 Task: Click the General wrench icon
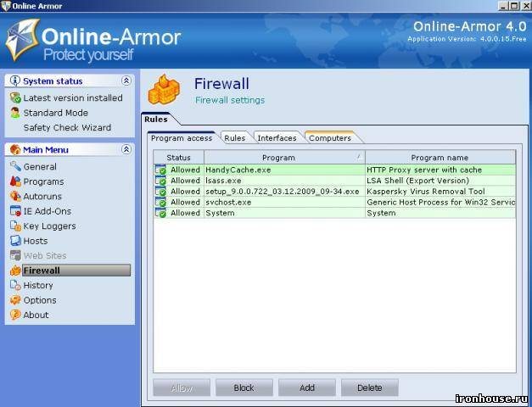(15, 166)
